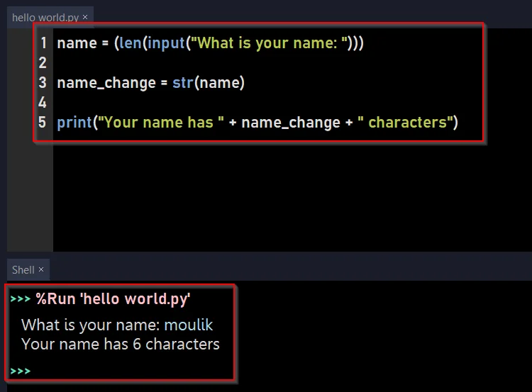The height and width of the screenshot is (392, 532).
Task: Close the hello world.py tab
Action: (x=85, y=17)
